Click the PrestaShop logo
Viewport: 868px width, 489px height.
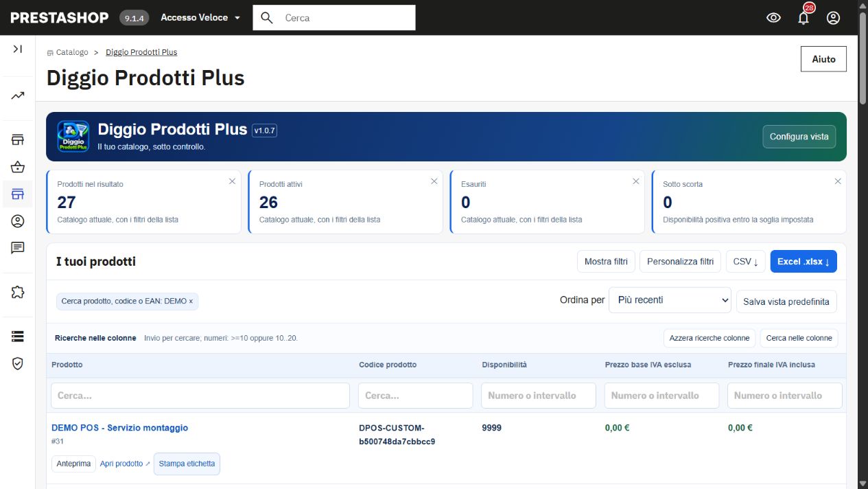(60, 18)
